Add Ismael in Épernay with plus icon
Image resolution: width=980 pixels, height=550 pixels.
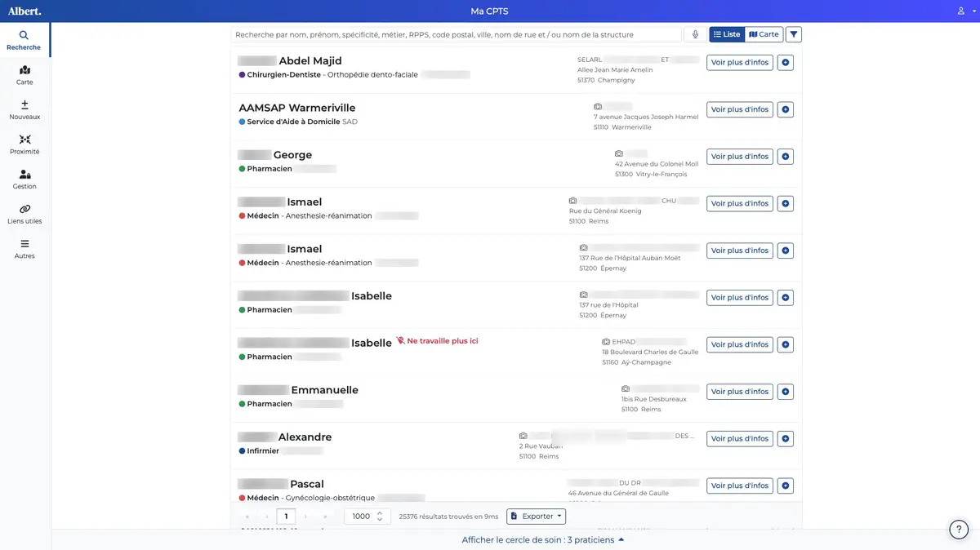(x=785, y=251)
